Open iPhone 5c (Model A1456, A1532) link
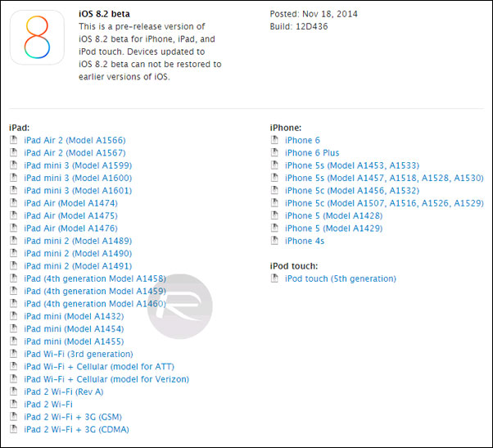 pyautogui.click(x=352, y=191)
